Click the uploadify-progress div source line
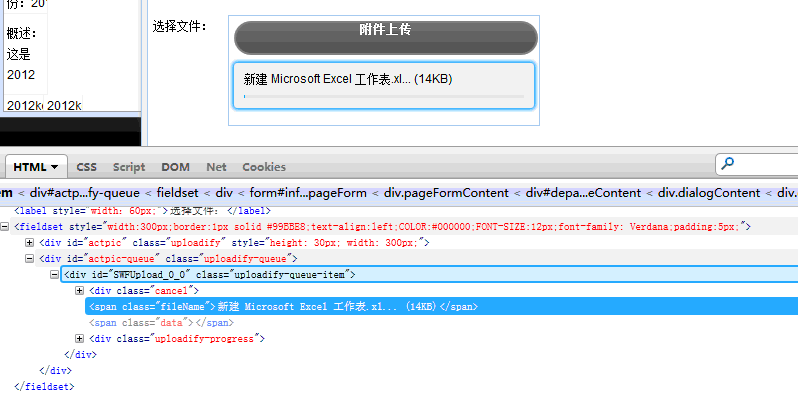This screenshot has height=394, width=798. (x=177, y=339)
